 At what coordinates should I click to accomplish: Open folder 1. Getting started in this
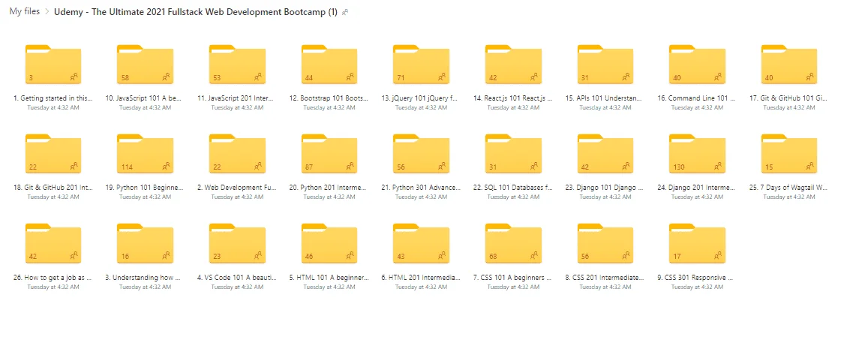coord(53,65)
